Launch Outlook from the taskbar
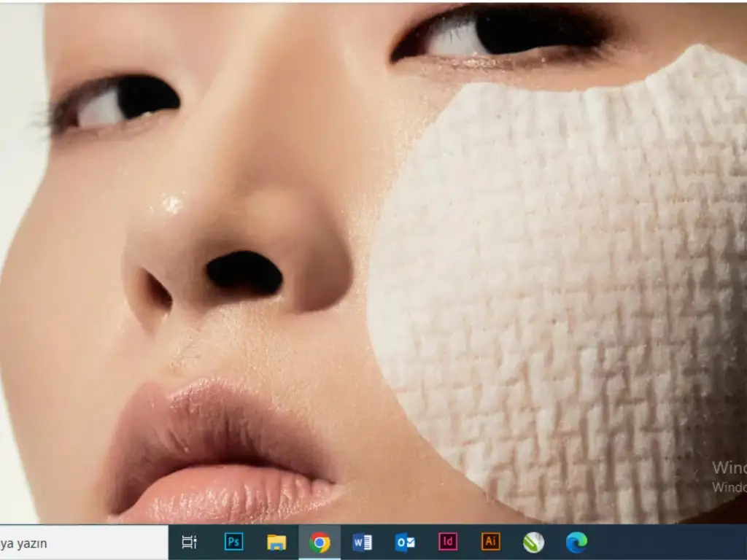 point(405,542)
